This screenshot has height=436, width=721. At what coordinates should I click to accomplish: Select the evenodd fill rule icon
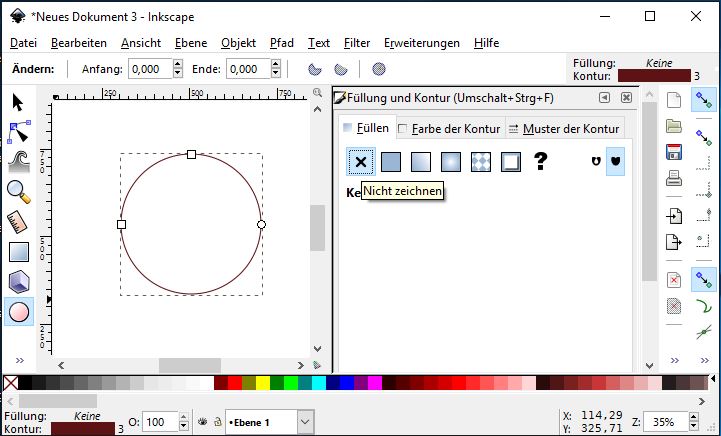(596, 161)
